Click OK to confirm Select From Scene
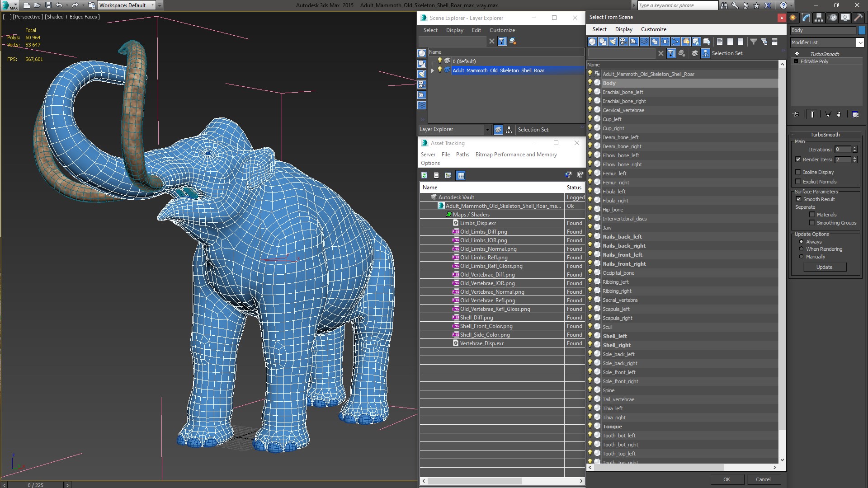The width and height of the screenshot is (868, 488). (726, 479)
